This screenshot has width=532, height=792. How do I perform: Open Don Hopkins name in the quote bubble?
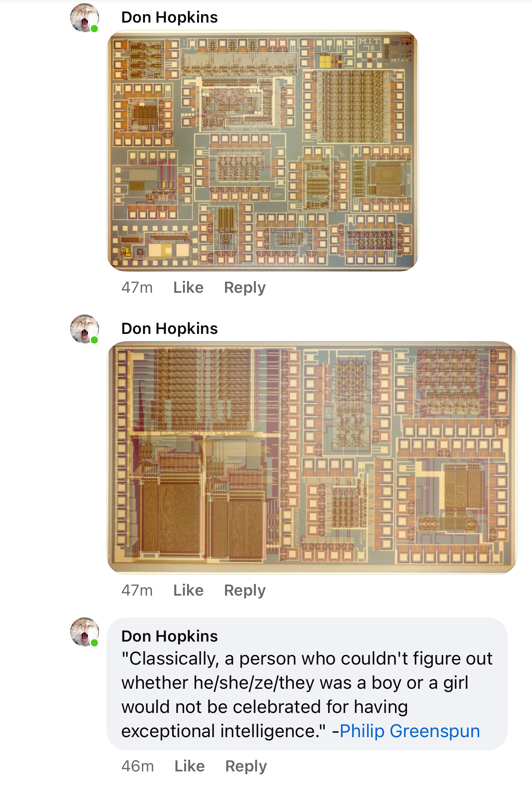pos(170,636)
